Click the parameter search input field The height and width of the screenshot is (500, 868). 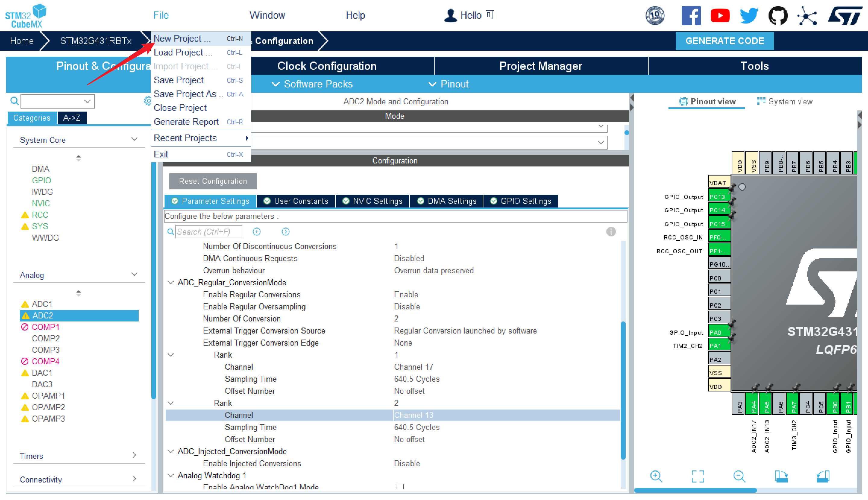point(208,232)
